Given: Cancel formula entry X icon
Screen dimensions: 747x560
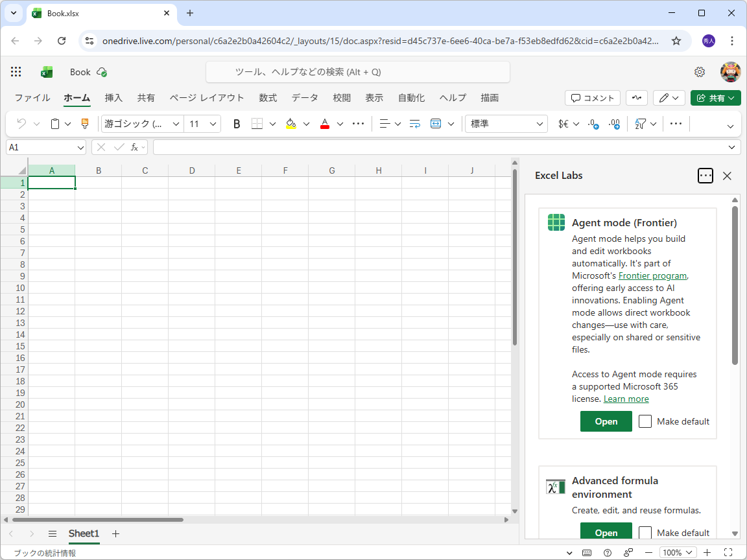Looking at the screenshot, I should click(101, 148).
